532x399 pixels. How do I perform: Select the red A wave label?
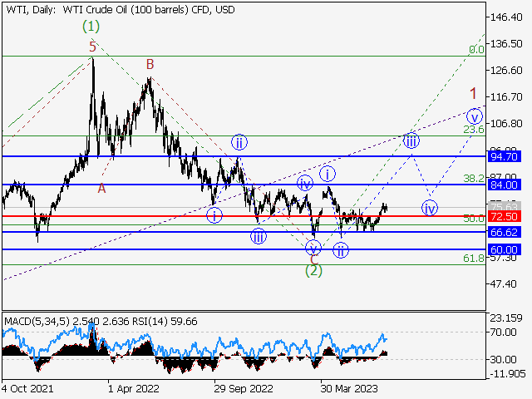pyautogui.click(x=101, y=189)
